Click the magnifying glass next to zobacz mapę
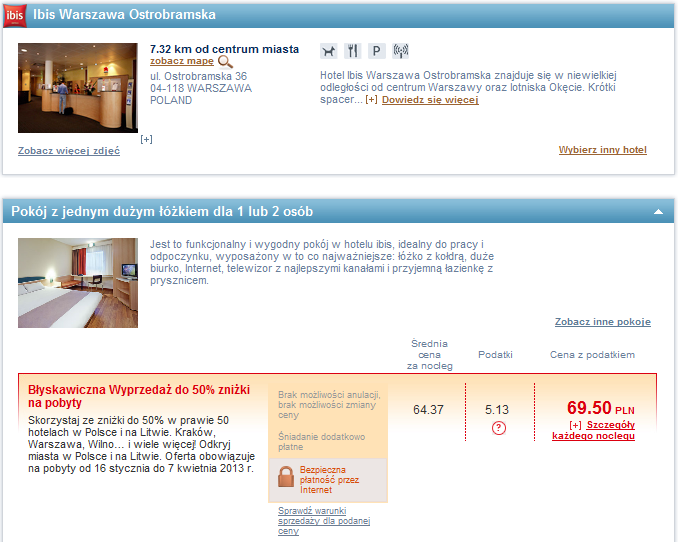Viewport: 679px width, 542px height. pos(225,62)
